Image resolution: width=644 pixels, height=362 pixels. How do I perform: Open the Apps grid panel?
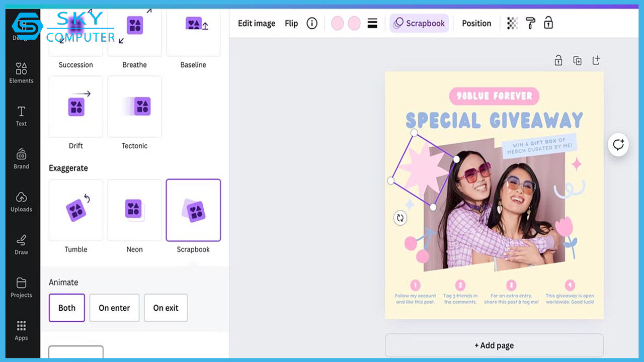tap(21, 330)
